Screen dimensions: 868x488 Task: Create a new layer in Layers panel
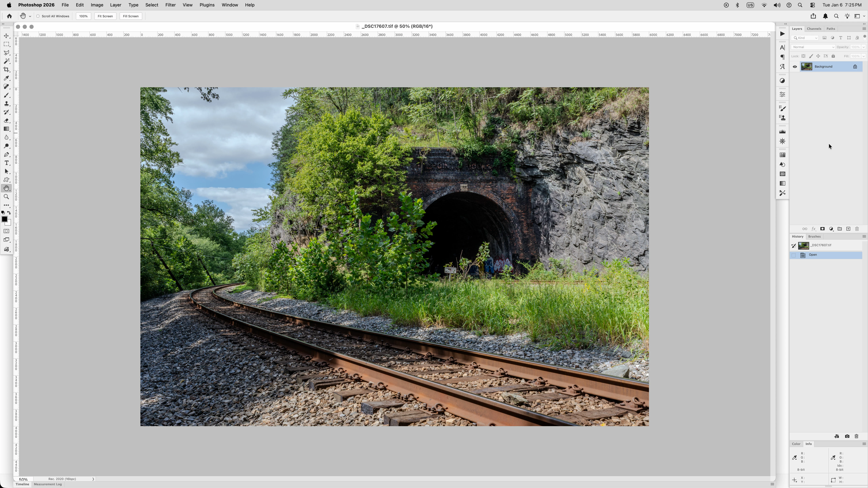849,229
